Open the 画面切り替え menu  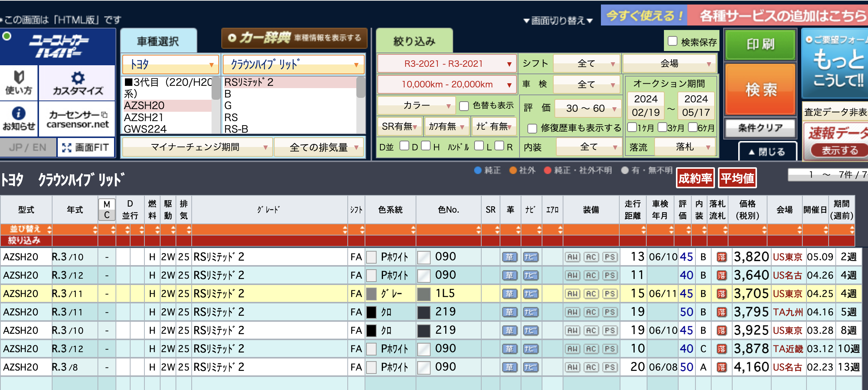558,21
